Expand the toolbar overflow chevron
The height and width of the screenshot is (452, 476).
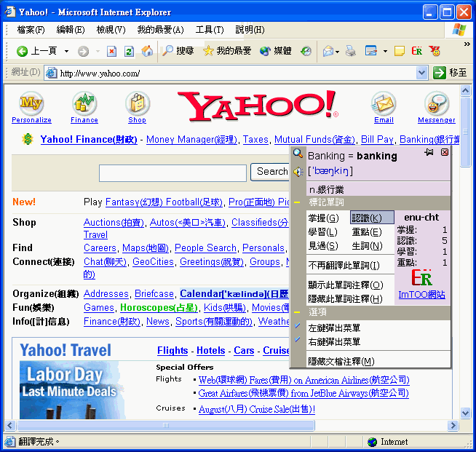click(467, 44)
